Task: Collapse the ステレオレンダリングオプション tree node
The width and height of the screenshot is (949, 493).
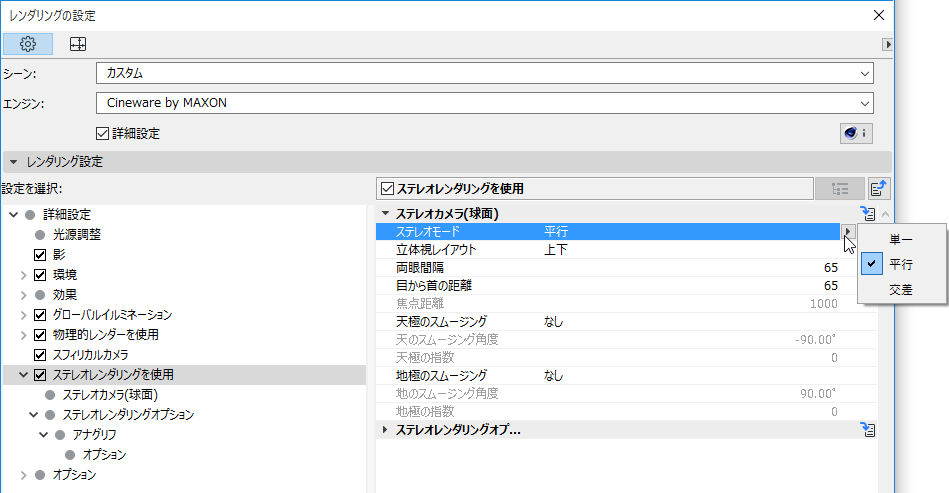Action: tap(34, 415)
